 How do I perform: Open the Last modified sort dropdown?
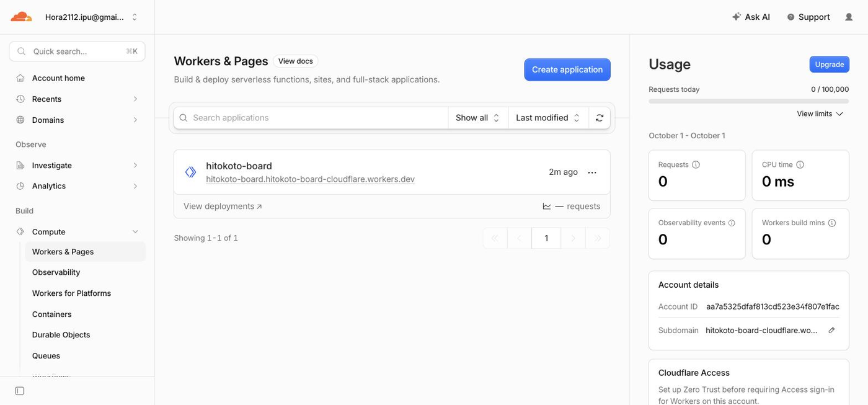pos(548,118)
